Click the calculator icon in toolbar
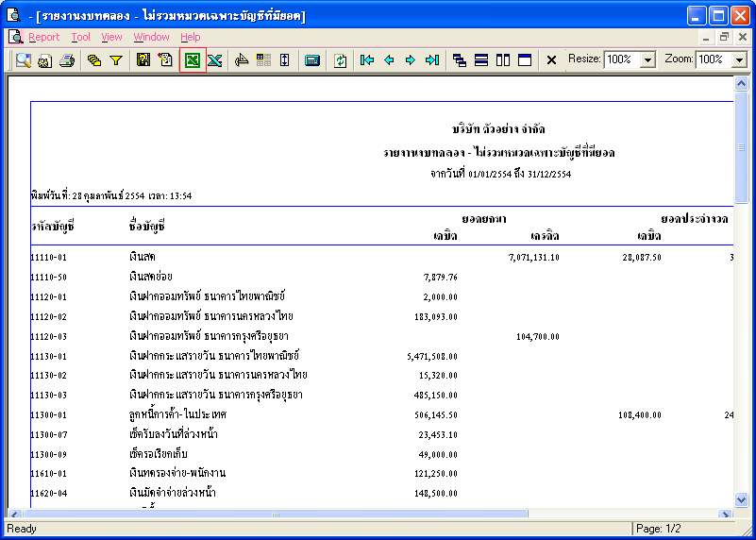Screen dimensions: 756x540 point(312,60)
